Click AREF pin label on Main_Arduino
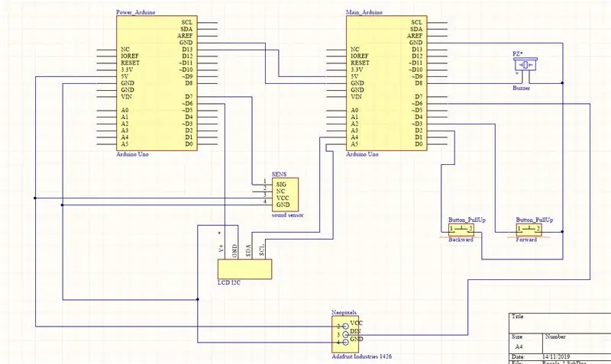The height and width of the screenshot is (364, 611). [x=415, y=36]
